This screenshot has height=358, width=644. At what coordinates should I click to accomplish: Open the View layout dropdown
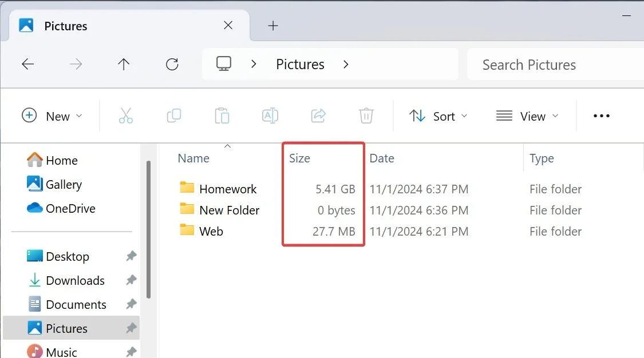527,116
